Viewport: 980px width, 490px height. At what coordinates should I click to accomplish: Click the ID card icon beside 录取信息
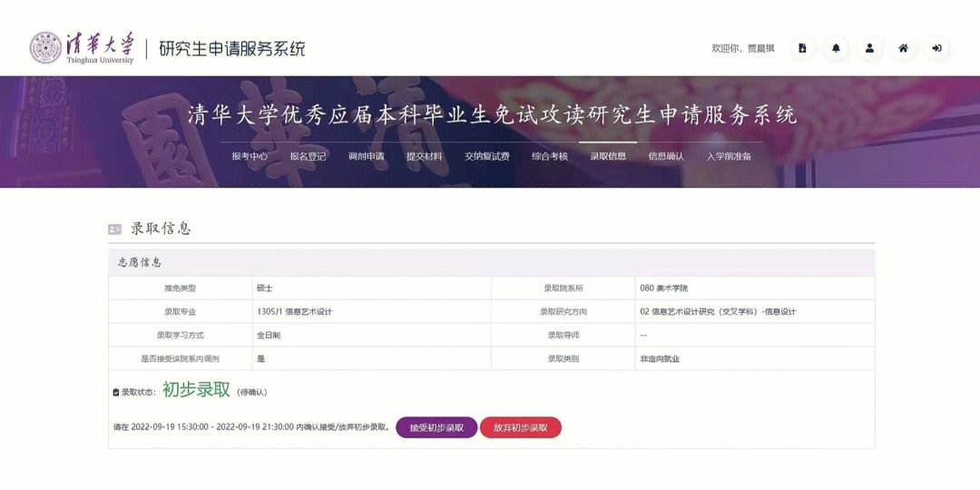pos(115,230)
